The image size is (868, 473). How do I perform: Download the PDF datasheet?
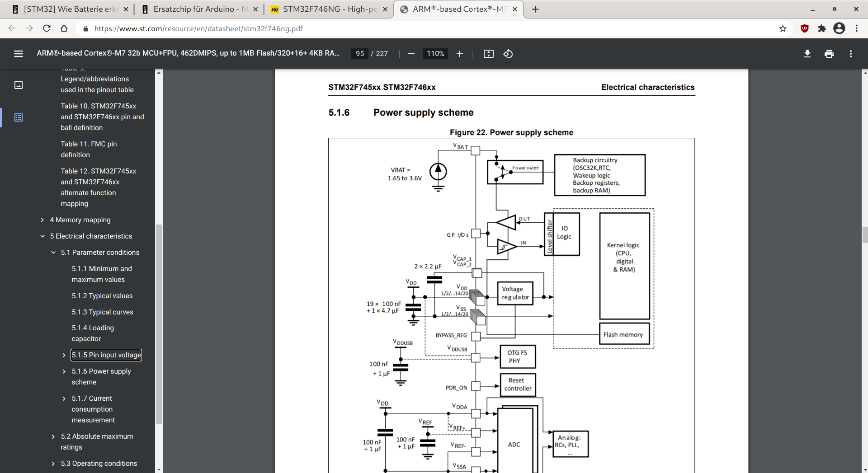click(807, 54)
